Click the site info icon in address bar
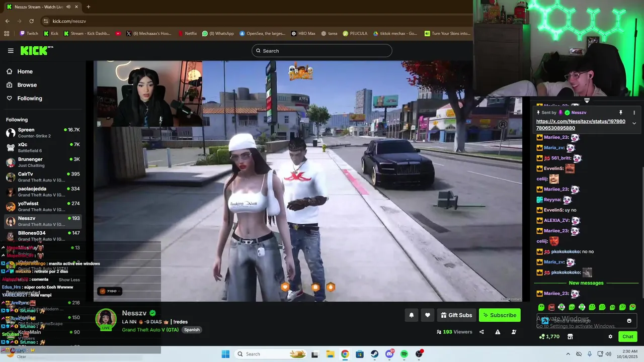Viewport: 644px width, 362px height. pyautogui.click(x=46, y=21)
